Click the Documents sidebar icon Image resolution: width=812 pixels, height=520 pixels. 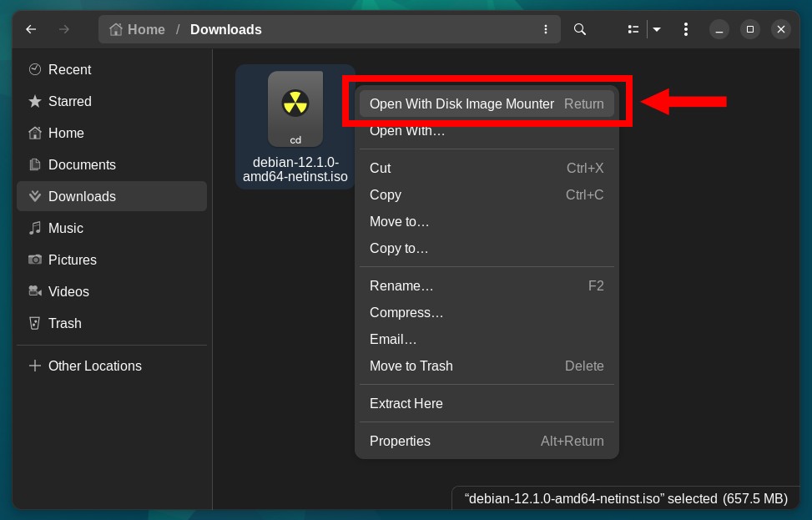[x=35, y=164]
